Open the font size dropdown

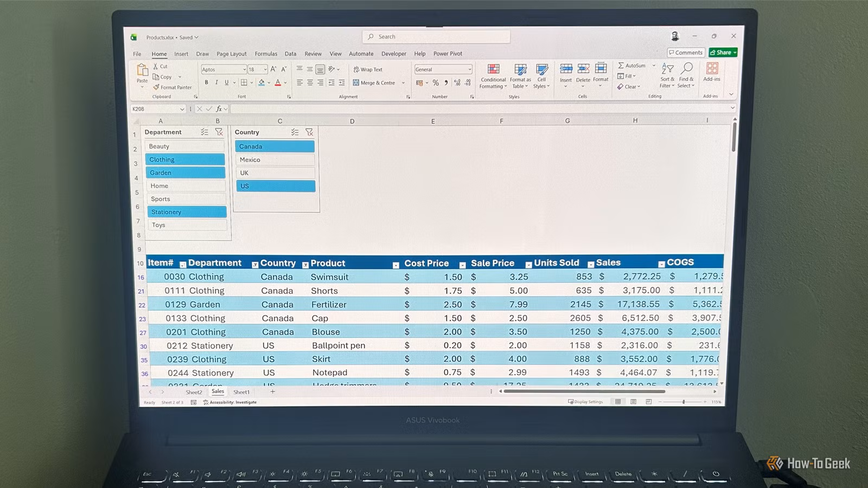coord(265,69)
